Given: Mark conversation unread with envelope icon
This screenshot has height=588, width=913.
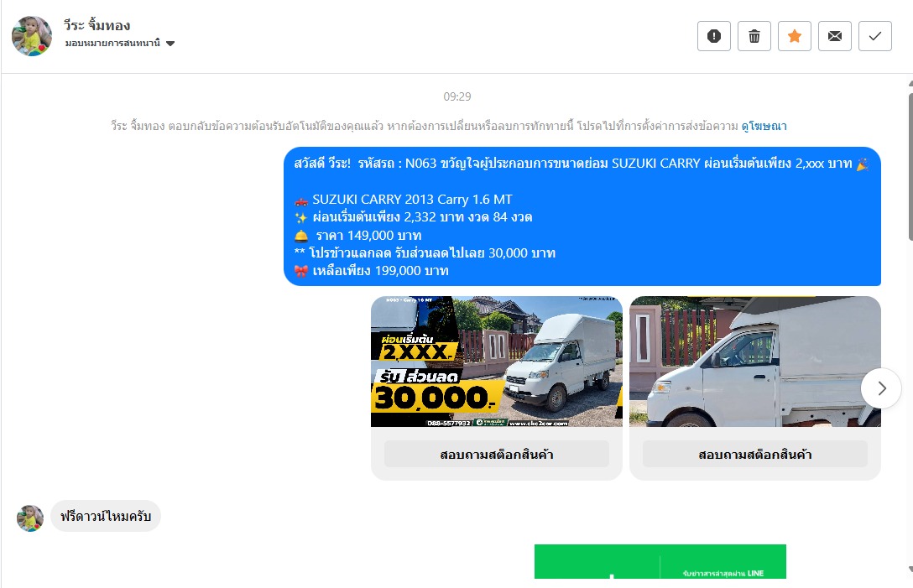Looking at the screenshot, I should (x=834, y=36).
